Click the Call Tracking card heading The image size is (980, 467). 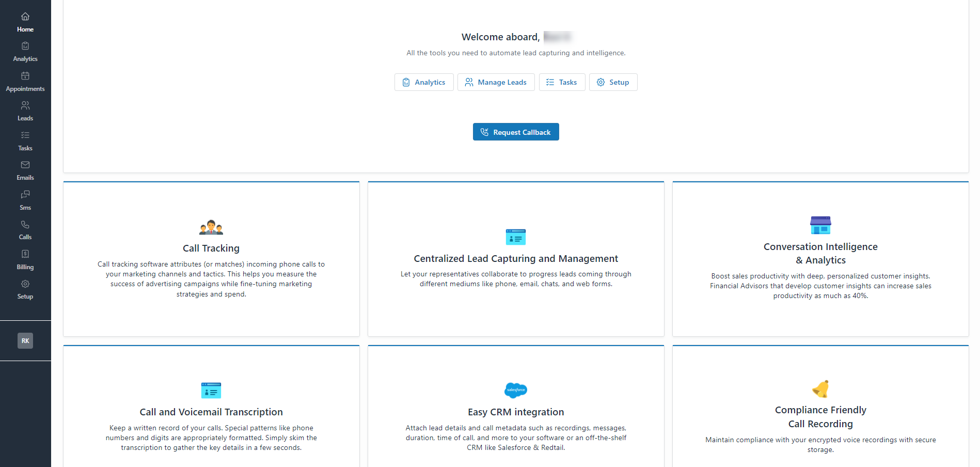click(211, 248)
